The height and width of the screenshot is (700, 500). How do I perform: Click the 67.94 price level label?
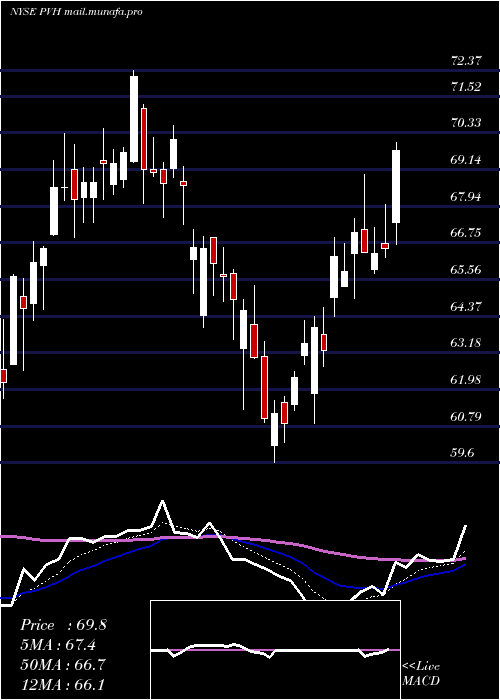pyautogui.click(x=466, y=196)
